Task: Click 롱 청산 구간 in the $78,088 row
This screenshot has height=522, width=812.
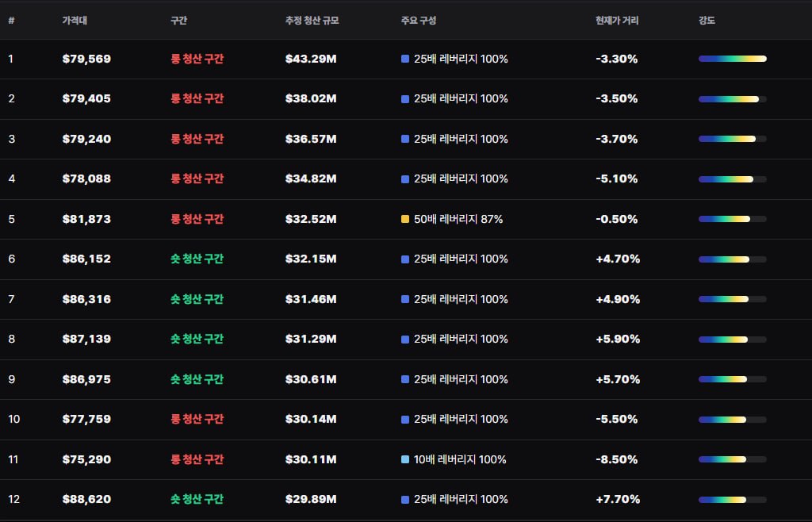Action: (197, 178)
